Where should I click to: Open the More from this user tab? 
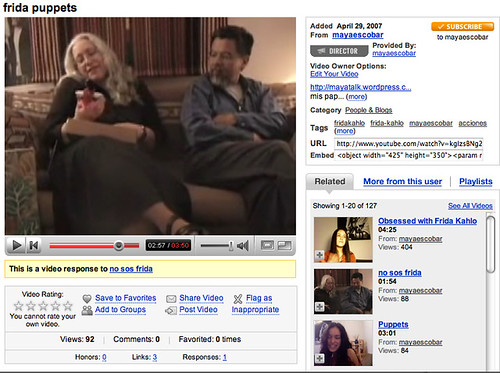point(402,182)
